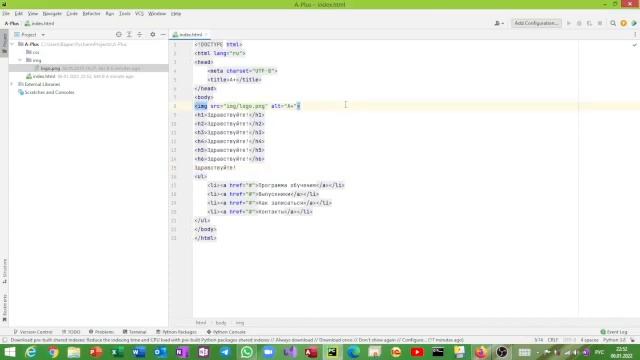
Task: Click the A-Plus breadcrumb in navigation bar
Action: (11, 24)
